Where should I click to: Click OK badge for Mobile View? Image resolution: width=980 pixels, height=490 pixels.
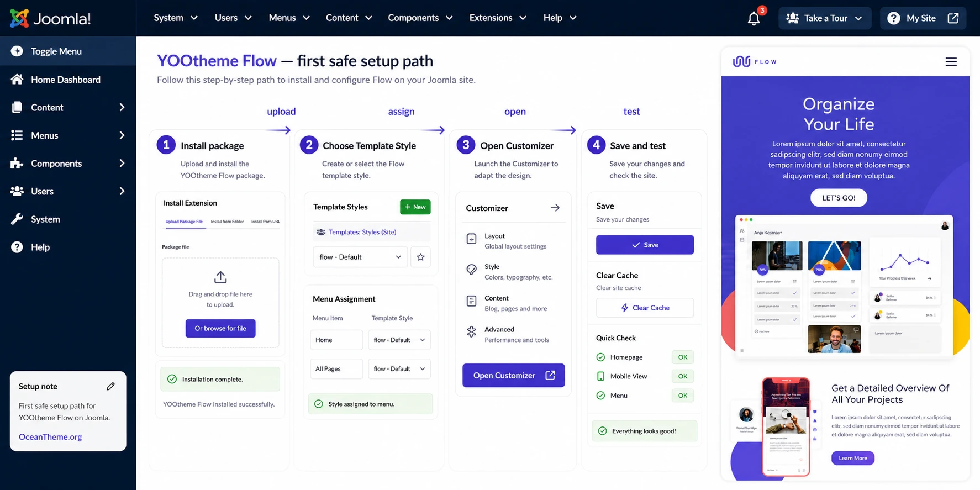point(683,376)
